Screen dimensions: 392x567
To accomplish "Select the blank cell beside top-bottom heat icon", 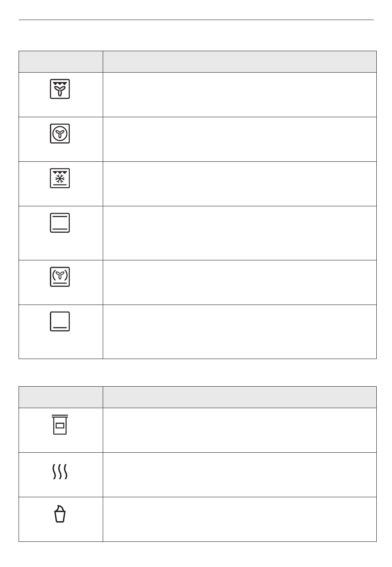I will pyautogui.click(x=240, y=233).
